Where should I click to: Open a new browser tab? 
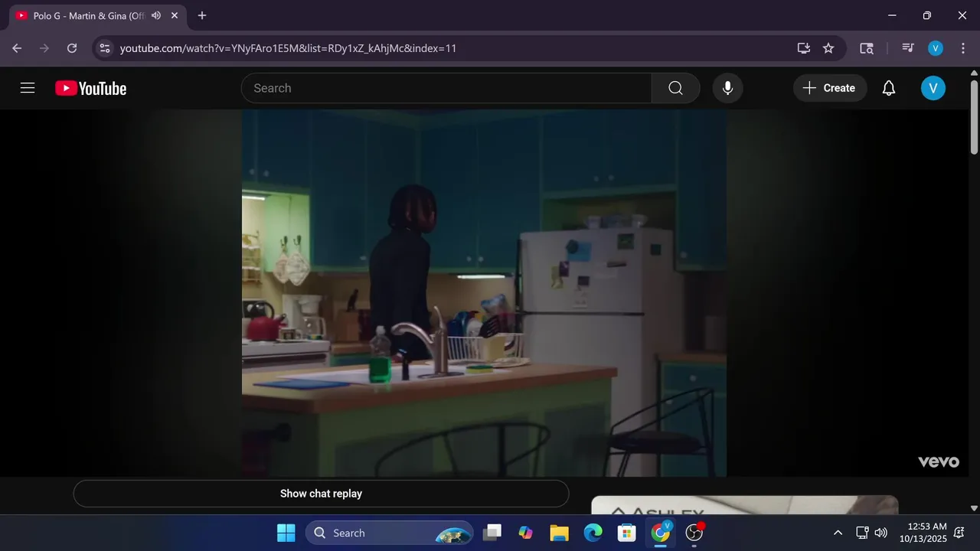[x=202, y=15]
